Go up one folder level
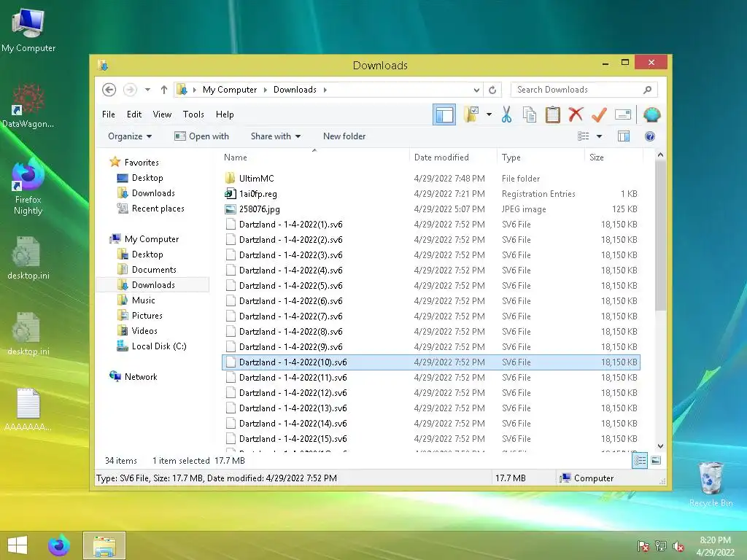747x560 pixels. point(164,90)
